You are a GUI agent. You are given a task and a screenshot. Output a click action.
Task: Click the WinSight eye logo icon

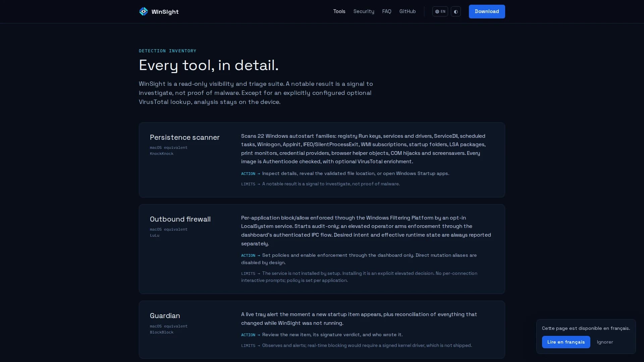tap(144, 11)
